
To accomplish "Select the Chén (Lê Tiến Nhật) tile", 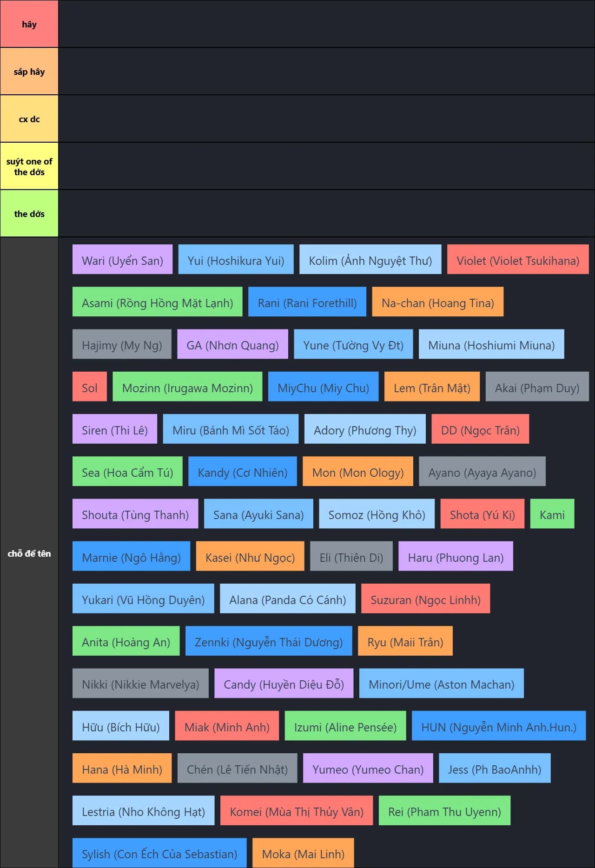I will coord(237,769).
